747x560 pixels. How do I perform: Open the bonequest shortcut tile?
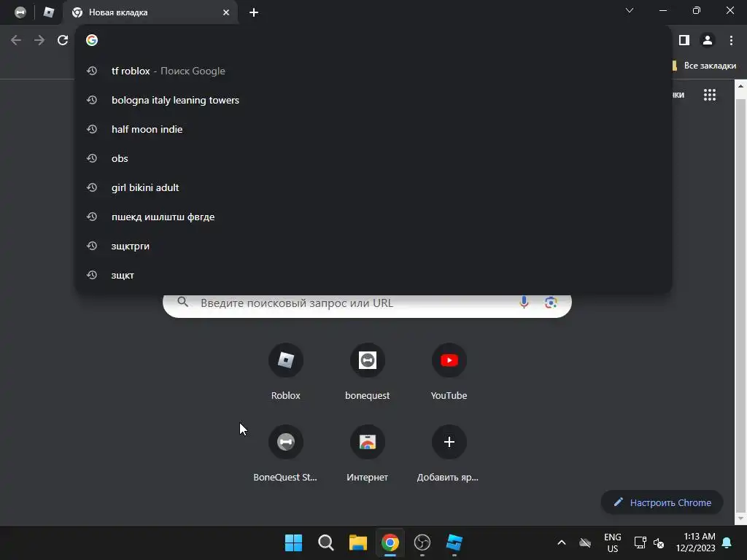(368, 372)
